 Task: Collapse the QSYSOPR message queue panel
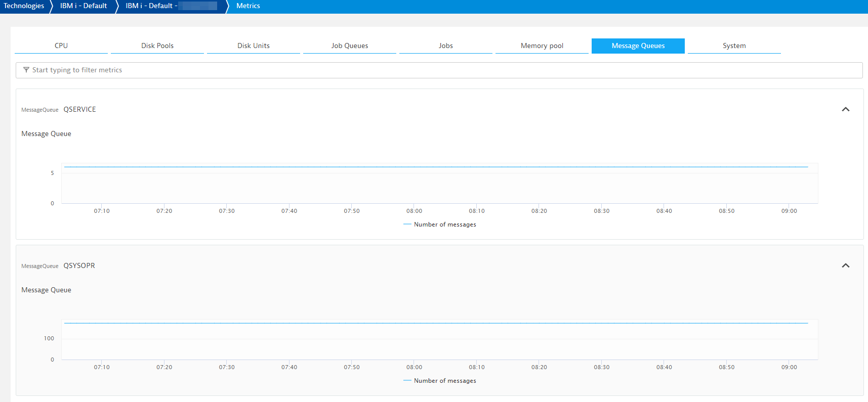[846, 265]
